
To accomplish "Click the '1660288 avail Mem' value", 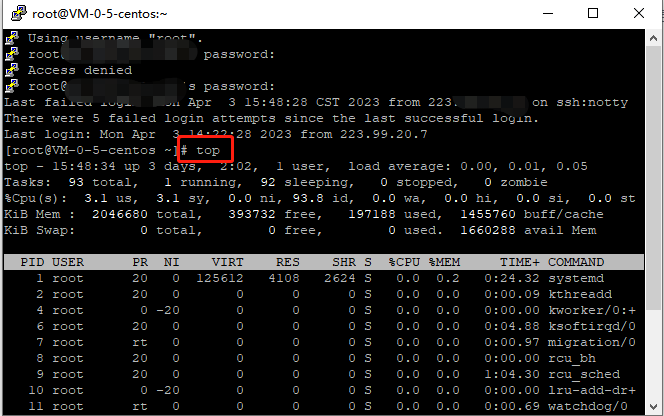I will pyautogui.click(x=528, y=230).
